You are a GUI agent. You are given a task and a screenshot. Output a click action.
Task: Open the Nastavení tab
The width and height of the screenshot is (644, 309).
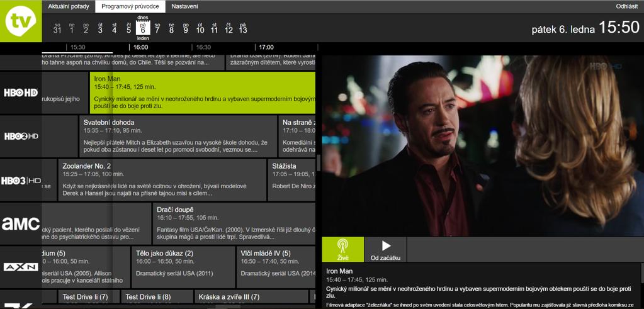[185, 6]
